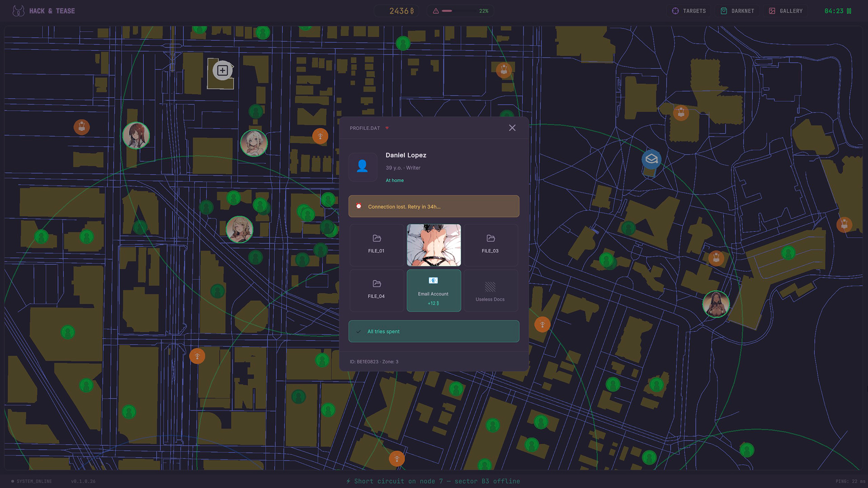Click the unlocked photo thumbnail in the profile
The image size is (868, 488).
(x=433, y=245)
